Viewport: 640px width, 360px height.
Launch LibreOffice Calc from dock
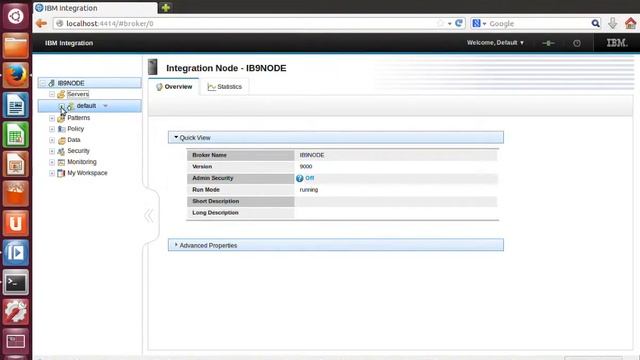coord(16,135)
